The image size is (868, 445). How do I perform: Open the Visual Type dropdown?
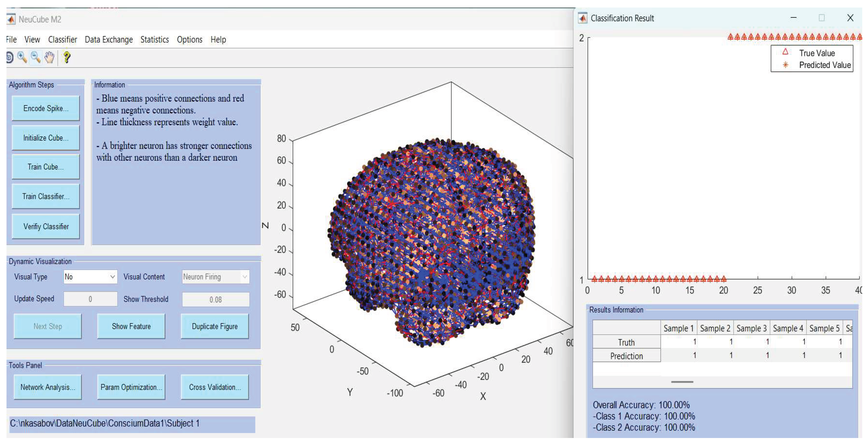(90, 277)
